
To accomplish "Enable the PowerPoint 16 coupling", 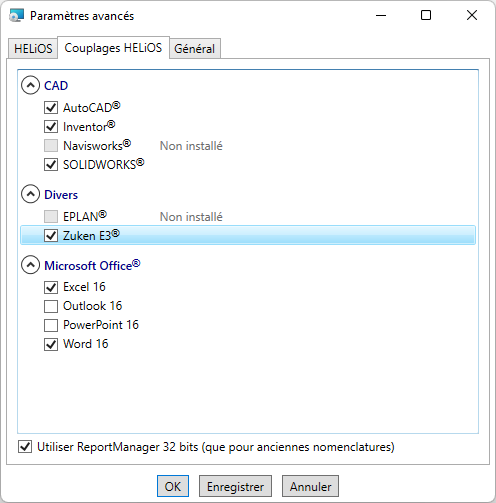I will (51, 325).
